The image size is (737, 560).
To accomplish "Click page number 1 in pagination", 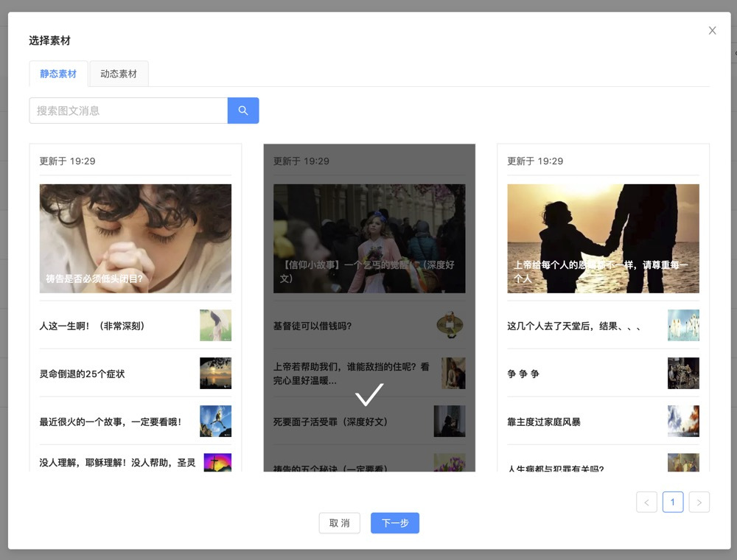I will tap(672, 502).
